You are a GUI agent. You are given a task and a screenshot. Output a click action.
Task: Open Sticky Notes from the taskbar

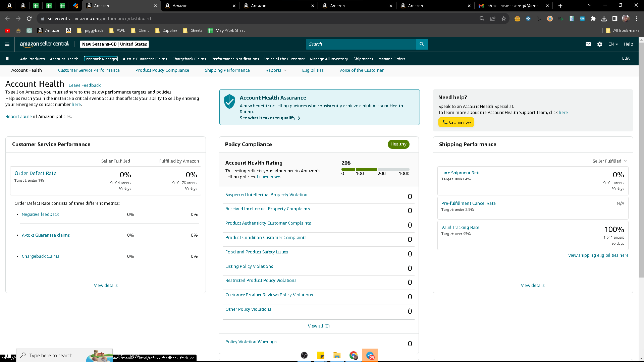click(321, 355)
